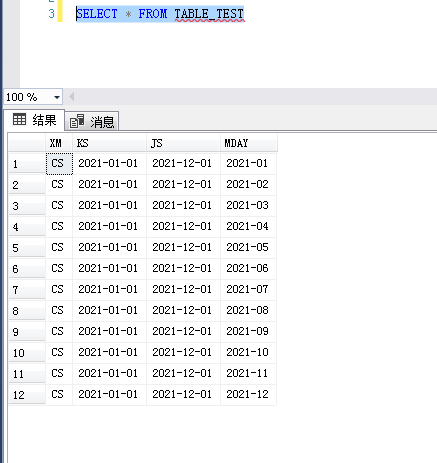The image size is (437, 463).
Task: Select MDAY cell 2021-06
Action: [248, 268]
